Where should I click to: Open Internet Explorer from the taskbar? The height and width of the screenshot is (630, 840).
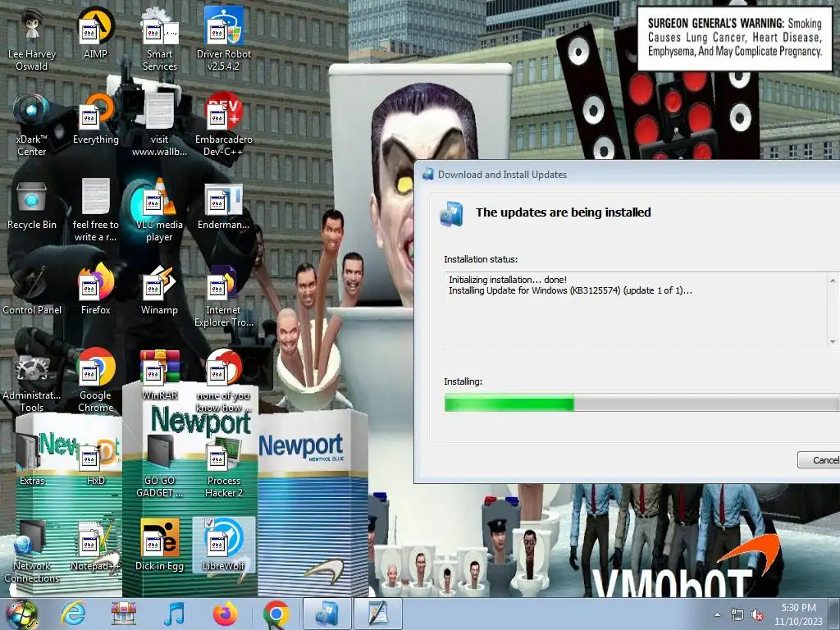(x=73, y=614)
